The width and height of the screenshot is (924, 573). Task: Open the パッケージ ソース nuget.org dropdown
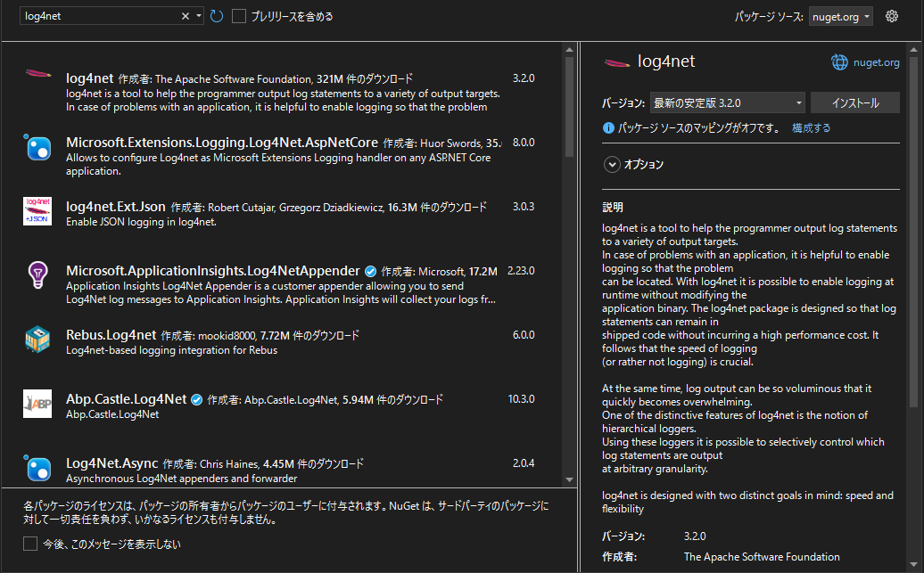click(840, 17)
